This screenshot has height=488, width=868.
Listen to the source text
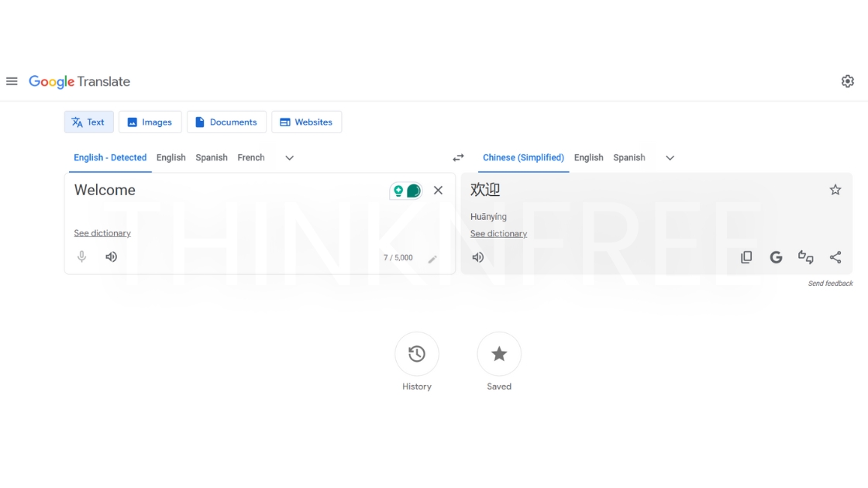(112, 256)
